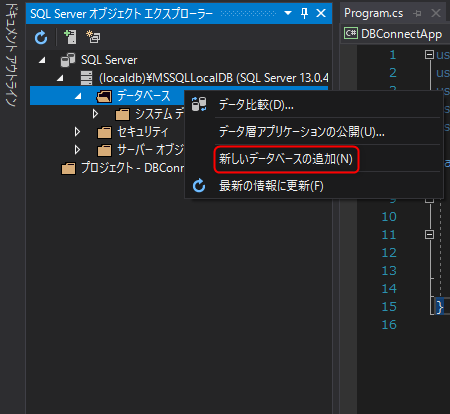The height and width of the screenshot is (414, 450).
Task: Click the セキュリティ folder icon
Action: [104, 132]
